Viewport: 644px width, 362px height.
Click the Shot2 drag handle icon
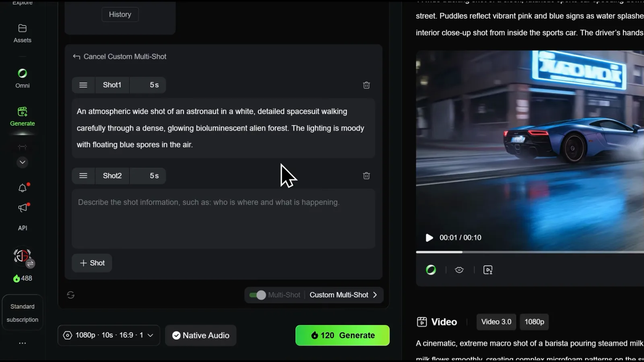(x=83, y=176)
